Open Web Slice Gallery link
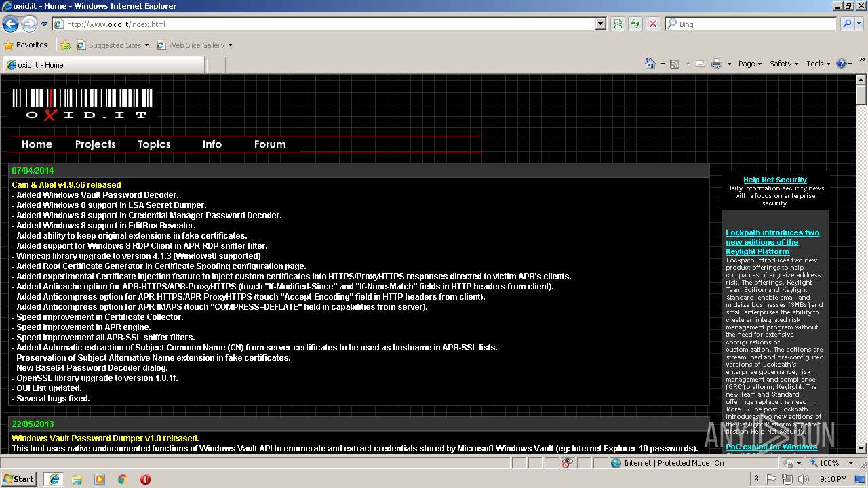868x488 pixels. pyautogui.click(x=194, y=45)
